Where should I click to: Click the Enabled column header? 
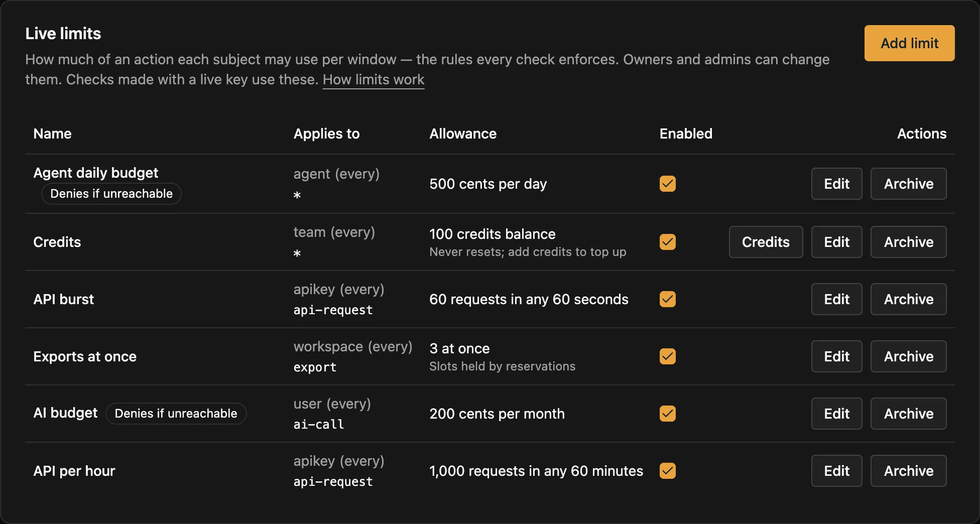point(686,134)
